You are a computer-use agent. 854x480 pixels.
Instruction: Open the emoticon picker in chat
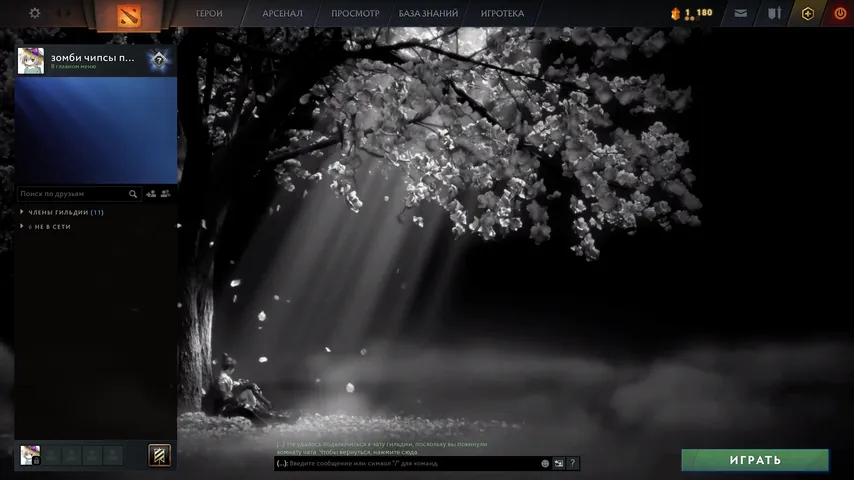(545, 463)
